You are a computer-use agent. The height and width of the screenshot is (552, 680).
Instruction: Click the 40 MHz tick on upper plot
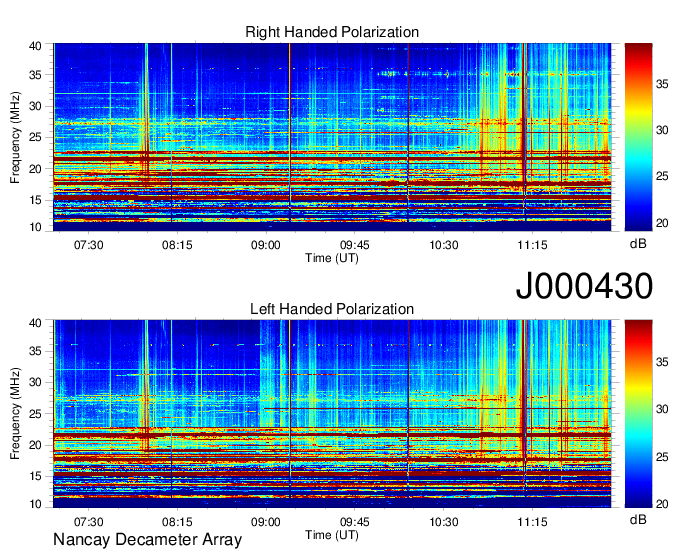pyautogui.click(x=35, y=46)
